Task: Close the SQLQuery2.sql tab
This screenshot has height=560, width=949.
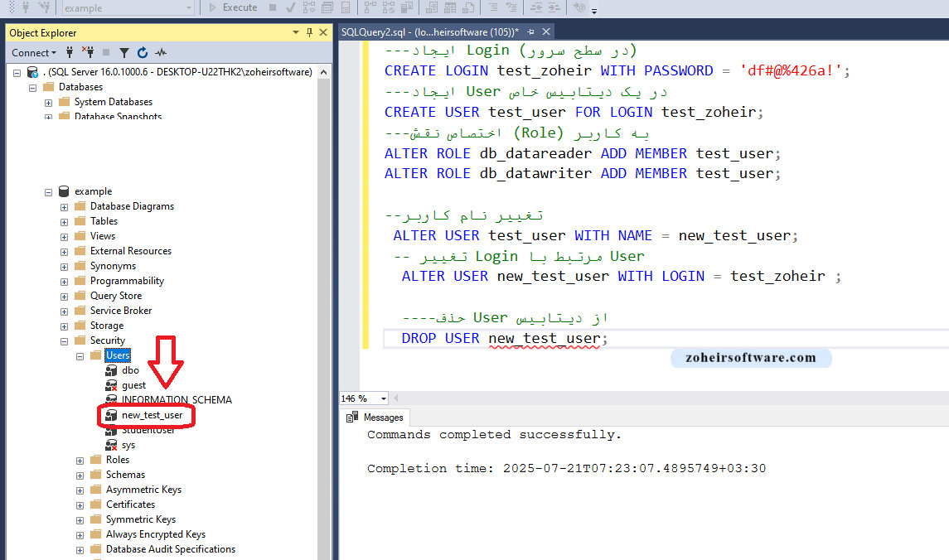Action: pos(546,31)
